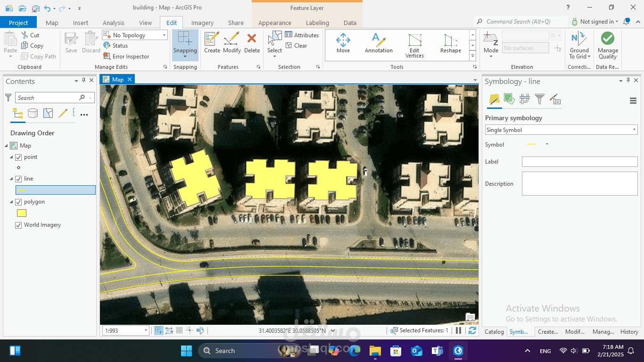Screen dimensions: 644x362
Task: Switch to the Imagery ribbon tab
Action: click(202, 22)
